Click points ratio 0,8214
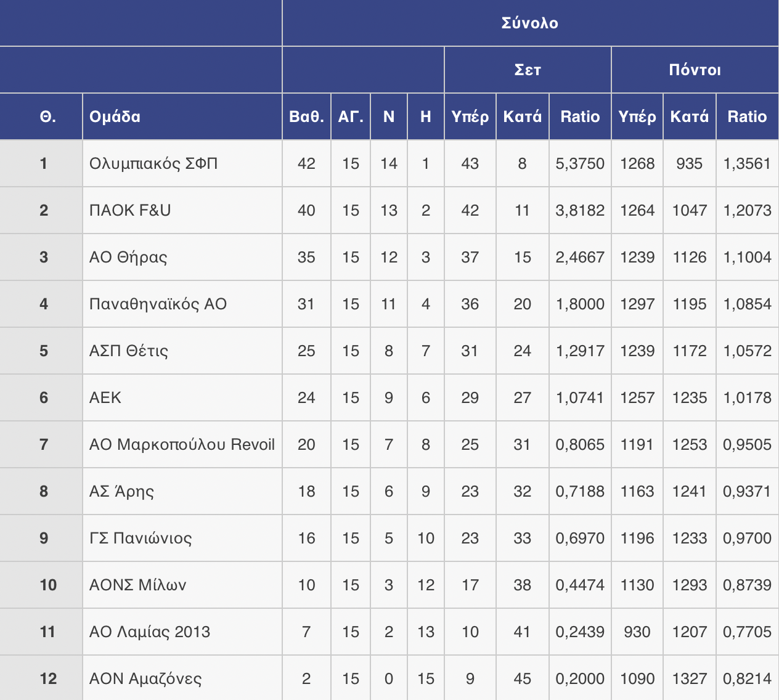This screenshot has width=779, height=700. 747,678
